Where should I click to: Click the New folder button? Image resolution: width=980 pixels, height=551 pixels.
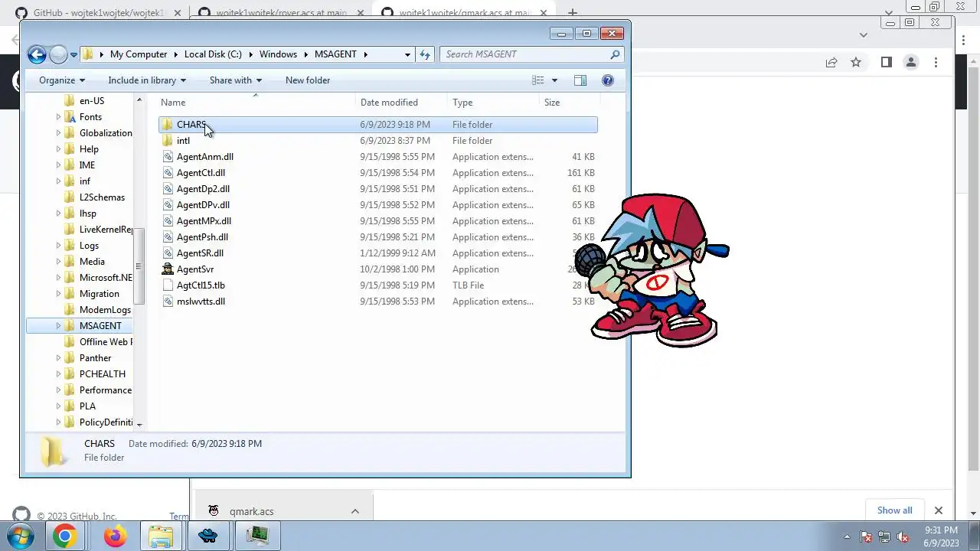click(x=308, y=80)
